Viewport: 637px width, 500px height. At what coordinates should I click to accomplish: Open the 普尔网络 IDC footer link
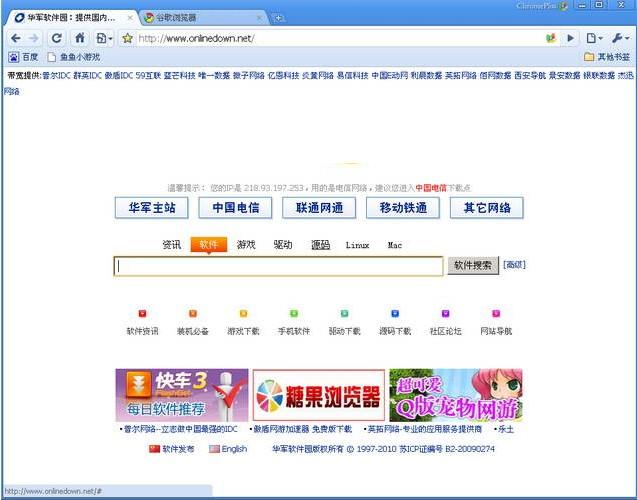tap(180, 429)
